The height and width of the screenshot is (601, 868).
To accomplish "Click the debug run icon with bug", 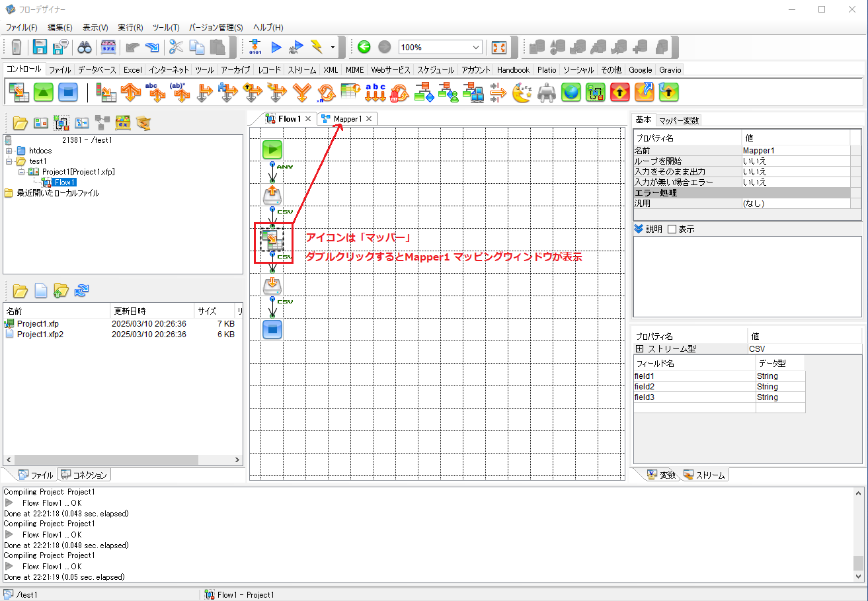I will pos(297,47).
